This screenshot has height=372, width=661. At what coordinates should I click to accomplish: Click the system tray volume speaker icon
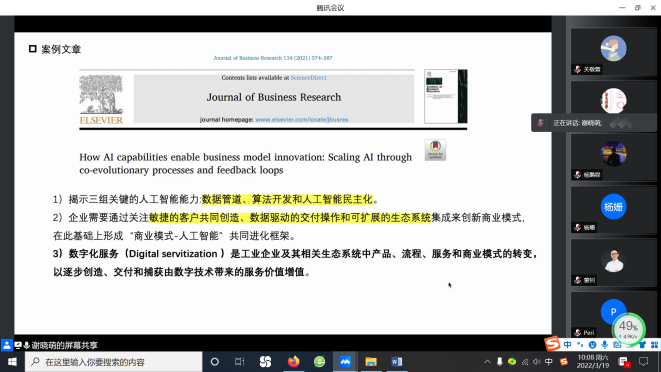pos(536,362)
